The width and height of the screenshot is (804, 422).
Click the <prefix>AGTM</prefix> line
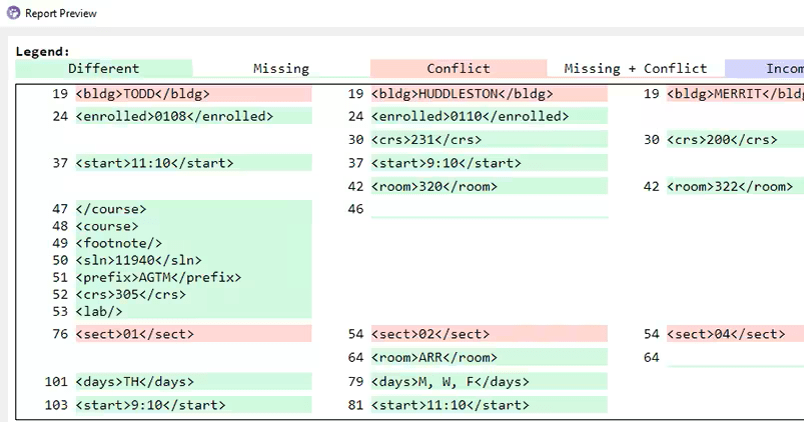pyautogui.click(x=193, y=277)
